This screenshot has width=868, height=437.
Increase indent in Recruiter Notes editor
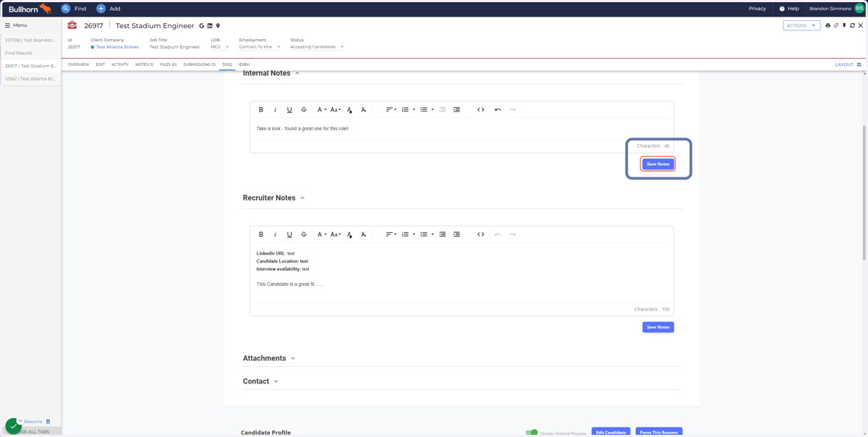[x=456, y=234]
